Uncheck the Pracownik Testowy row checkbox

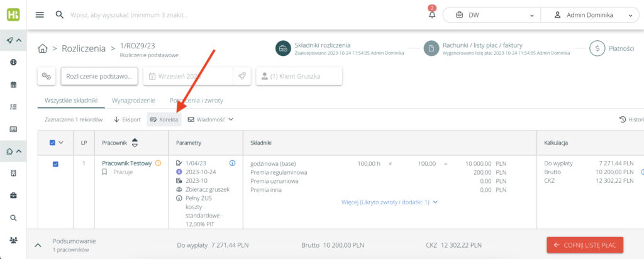coord(55,164)
